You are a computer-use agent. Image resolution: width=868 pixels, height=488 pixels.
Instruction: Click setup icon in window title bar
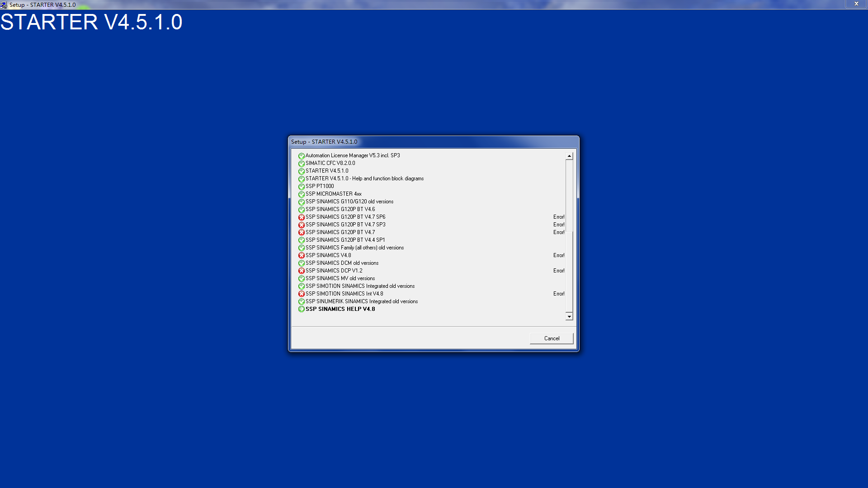coord(4,5)
